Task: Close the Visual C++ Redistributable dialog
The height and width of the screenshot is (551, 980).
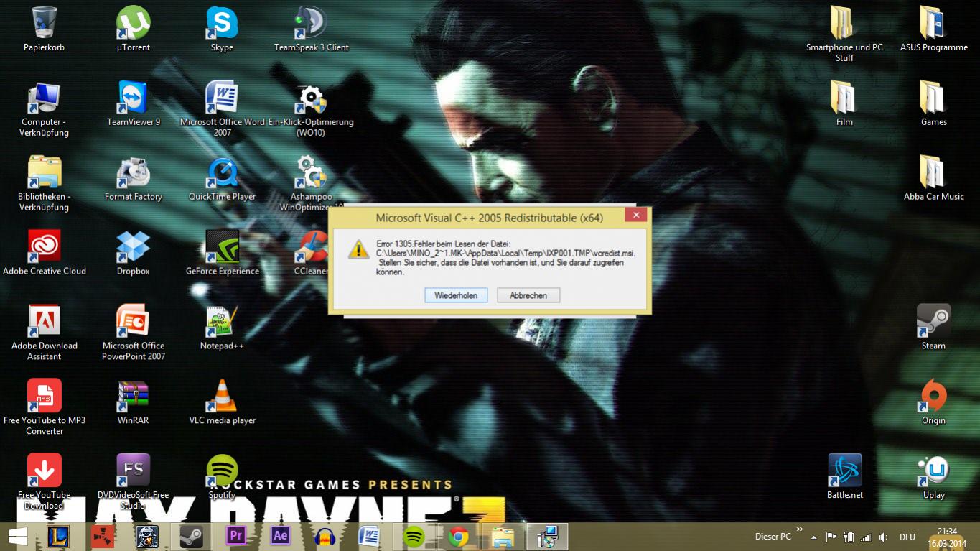Action: pyautogui.click(x=635, y=215)
